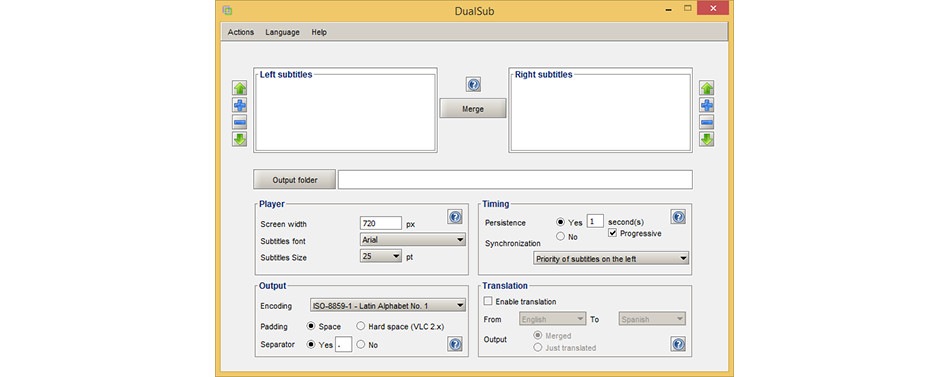950x377 pixels.
Task: Maximize the DualSub window
Action: [x=688, y=8]
